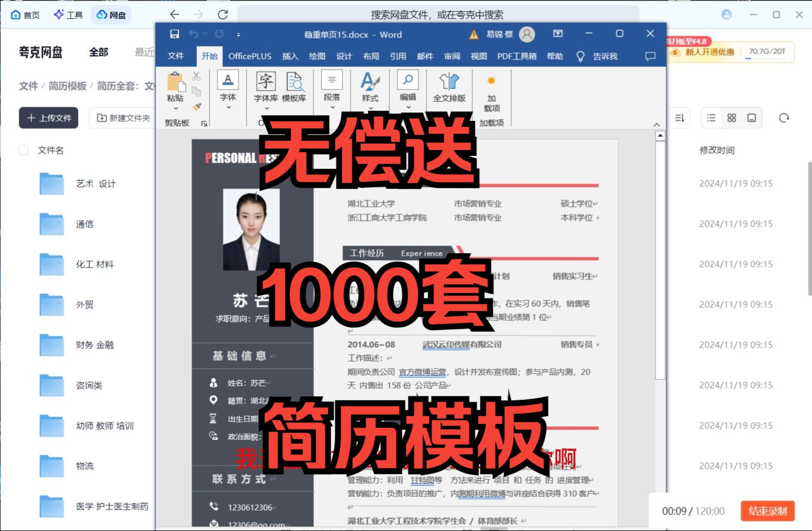Click the Cut scissors icon

[196, 76]
